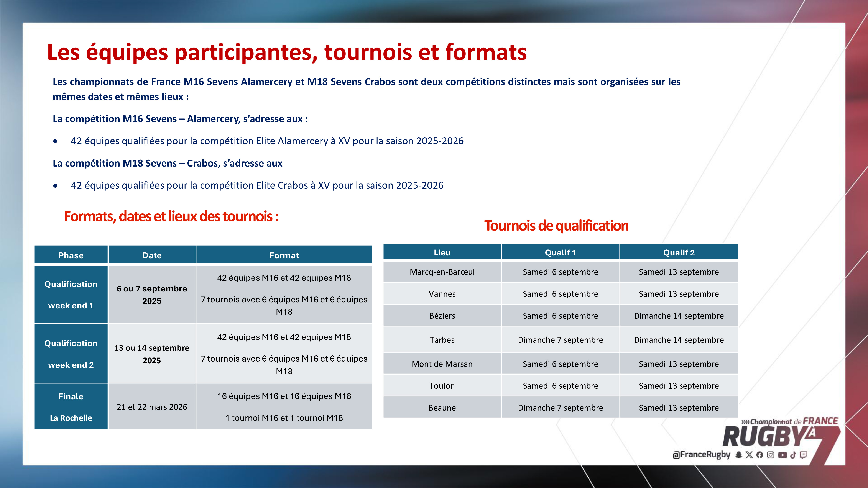Viewport: 868px width, 488px height.
Task: Click the 'Phase' column header
Action: click(71, 255)
